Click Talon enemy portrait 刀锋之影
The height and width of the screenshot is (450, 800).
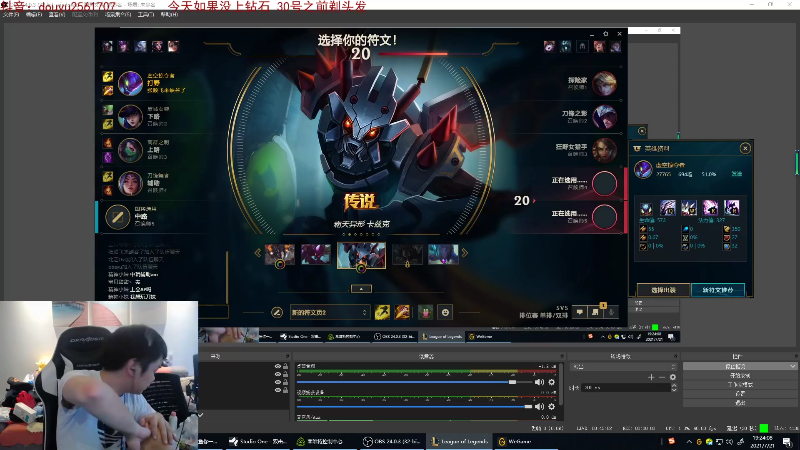point(605,117)
